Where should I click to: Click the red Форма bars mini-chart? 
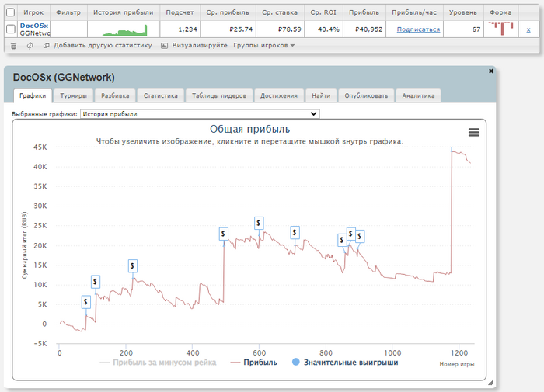pyautogui.click(x=501, y=29)
